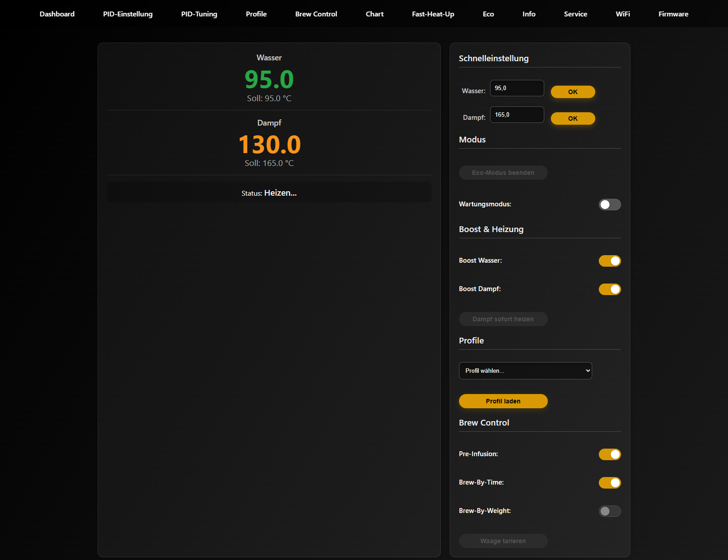
Task: Click the Soll: 165.0 °C text
Action: tap(269, 163)
